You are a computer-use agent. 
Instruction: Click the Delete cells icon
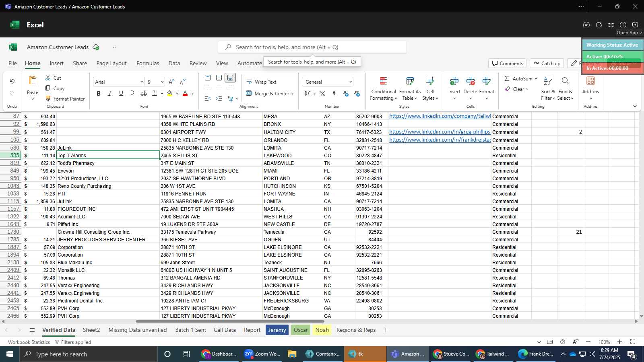click(x=470, y=81)
